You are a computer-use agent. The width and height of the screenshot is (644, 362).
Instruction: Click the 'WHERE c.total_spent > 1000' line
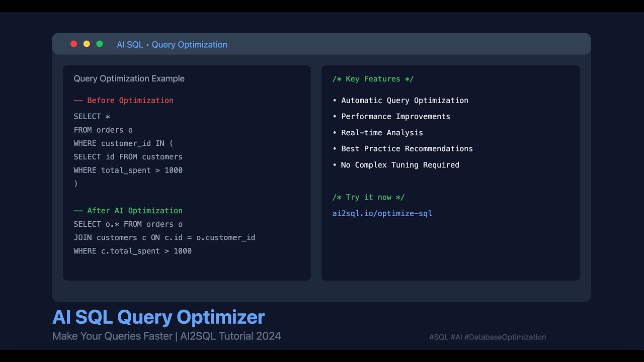click(133, 251)
